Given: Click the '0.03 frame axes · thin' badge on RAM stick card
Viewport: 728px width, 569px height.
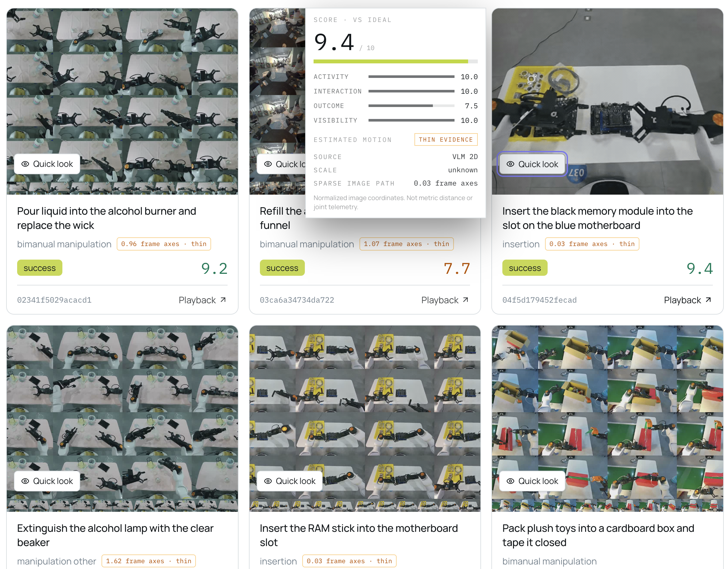Looking at the screenshot, I should coord(349,561).
